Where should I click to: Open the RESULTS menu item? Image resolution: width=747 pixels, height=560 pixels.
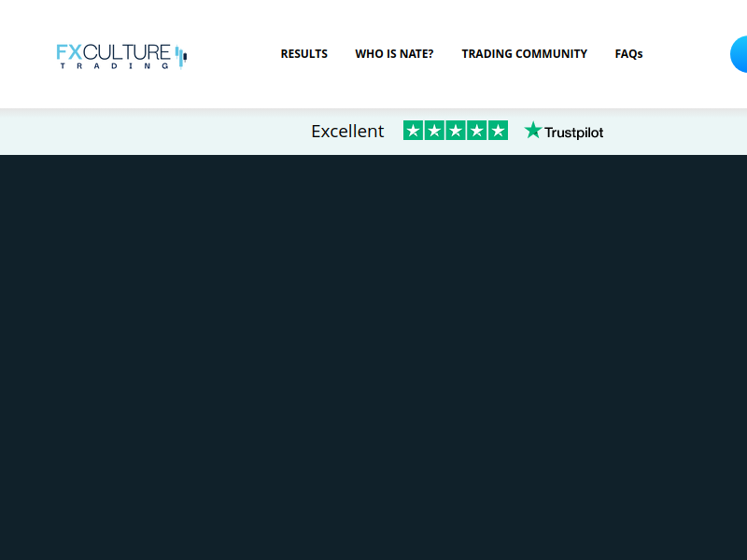304,54
